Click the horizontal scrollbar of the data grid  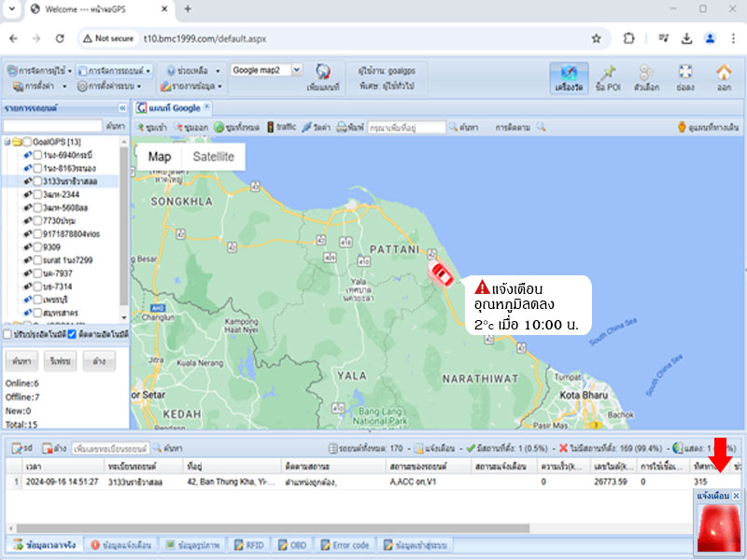point(273,528)
